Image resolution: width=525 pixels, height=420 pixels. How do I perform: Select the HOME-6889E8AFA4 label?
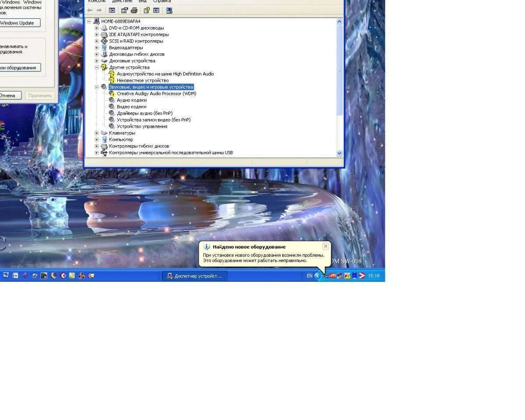[x=121, y=21]
